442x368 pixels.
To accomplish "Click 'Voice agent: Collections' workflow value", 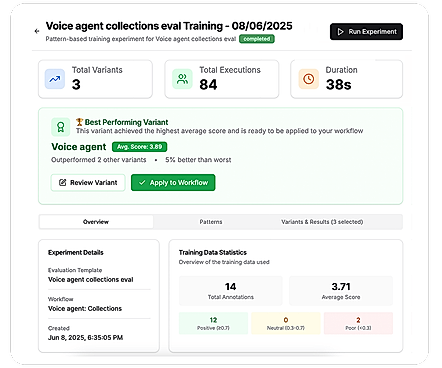I will [85, 308].
